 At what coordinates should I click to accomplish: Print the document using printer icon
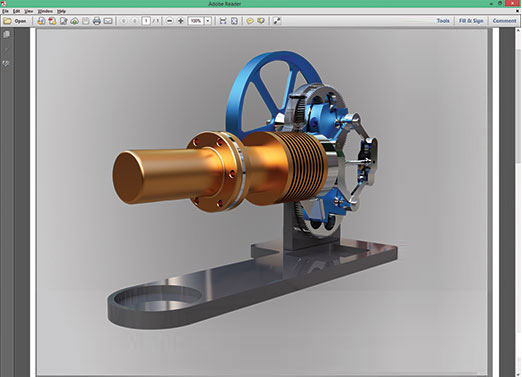(x=97, y=21)
